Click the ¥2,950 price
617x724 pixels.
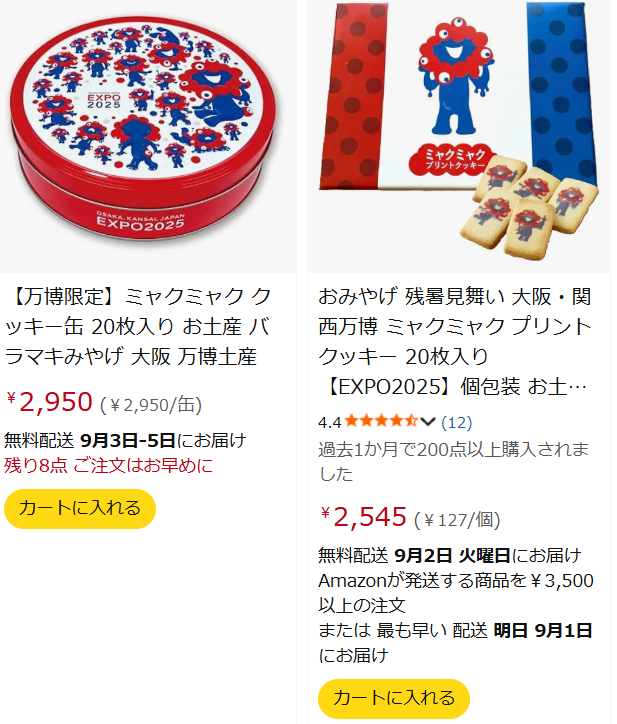(49, 401)
